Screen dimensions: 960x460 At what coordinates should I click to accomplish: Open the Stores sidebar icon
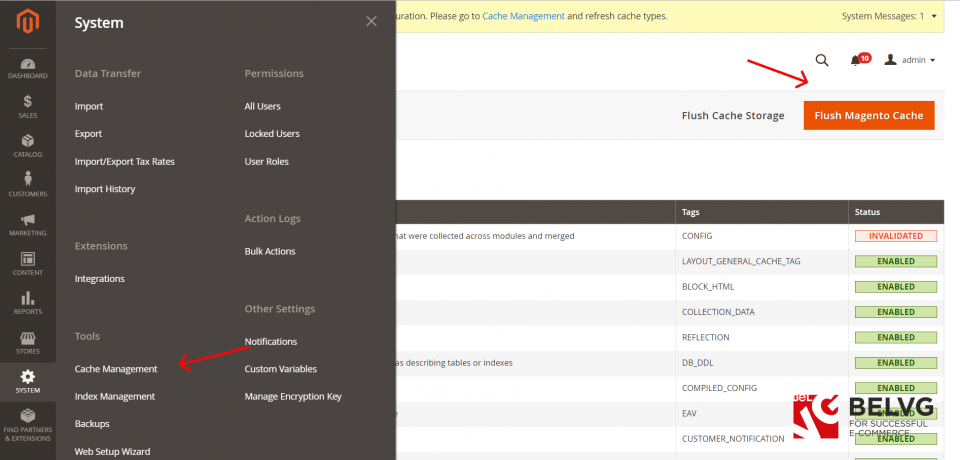pos(27,342)
